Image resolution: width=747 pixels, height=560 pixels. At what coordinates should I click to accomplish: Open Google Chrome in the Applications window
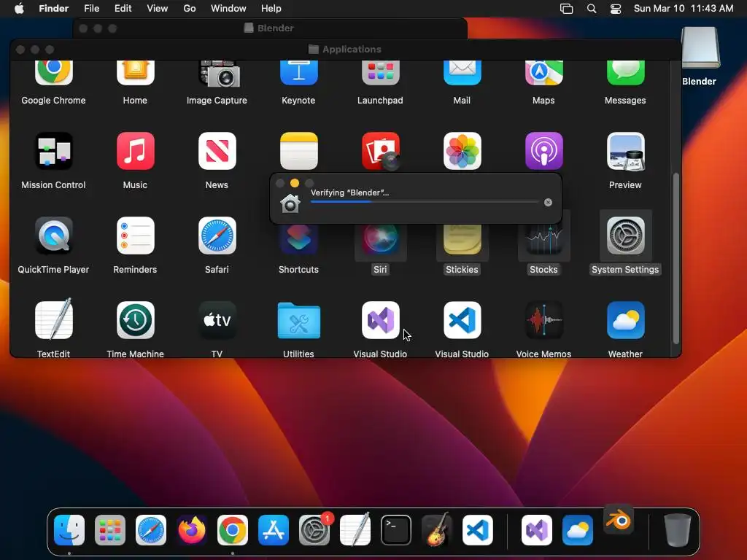[54, 73]
